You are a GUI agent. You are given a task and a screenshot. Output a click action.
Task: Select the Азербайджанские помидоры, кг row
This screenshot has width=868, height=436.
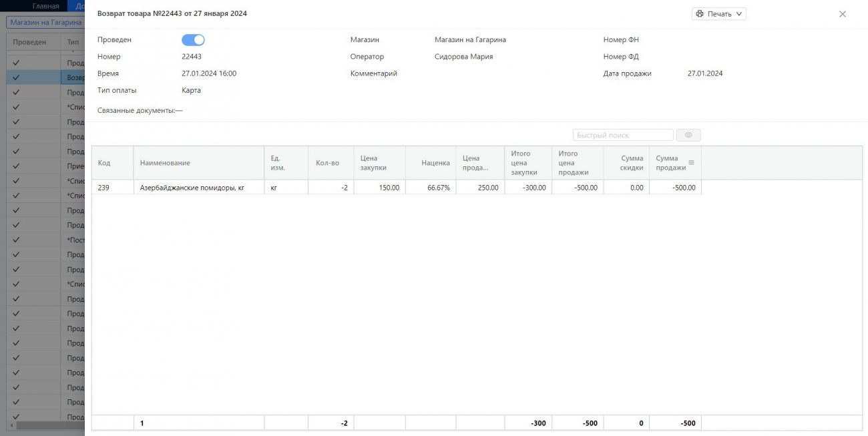click(x=192, y=188)
